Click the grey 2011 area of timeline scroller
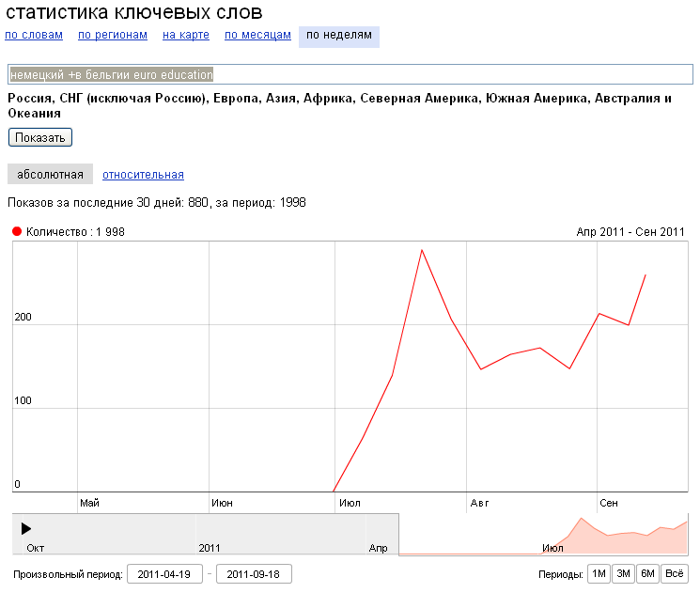 coord(209,534)
